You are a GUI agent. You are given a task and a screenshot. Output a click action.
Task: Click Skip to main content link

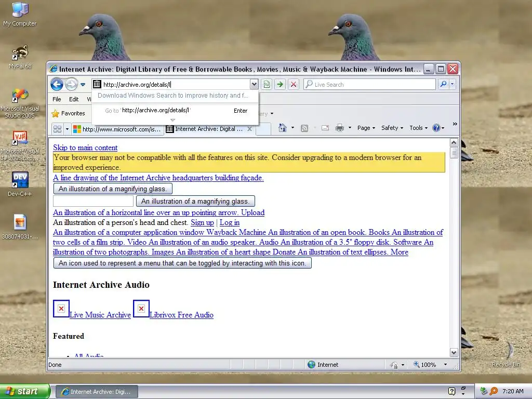[x=85, y=148]
